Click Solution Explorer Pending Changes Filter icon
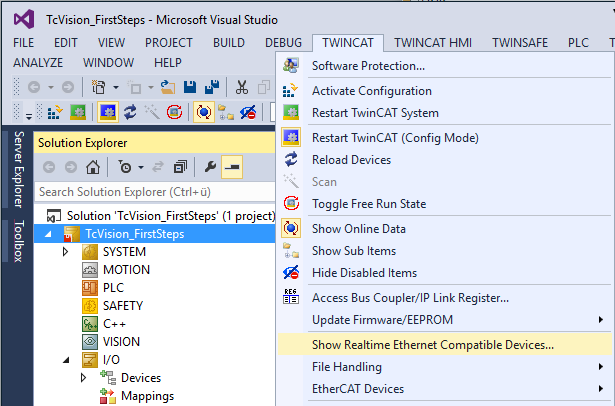 click(126, 167)
